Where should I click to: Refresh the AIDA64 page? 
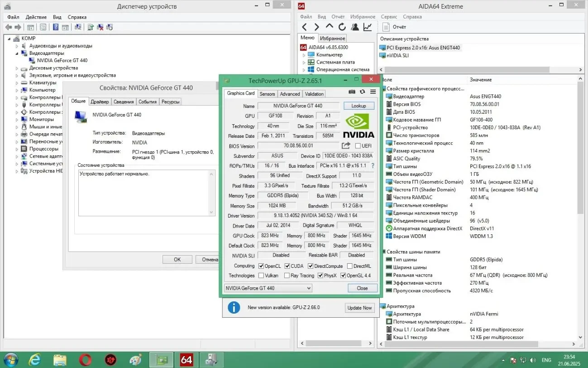[x=342, y=27]
